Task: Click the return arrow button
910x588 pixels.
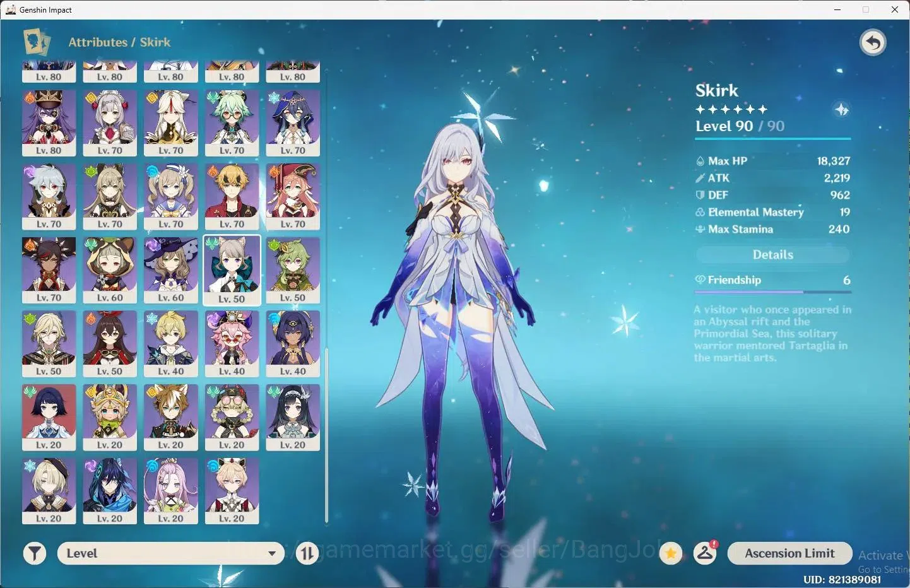Action: tap(873, 43)
